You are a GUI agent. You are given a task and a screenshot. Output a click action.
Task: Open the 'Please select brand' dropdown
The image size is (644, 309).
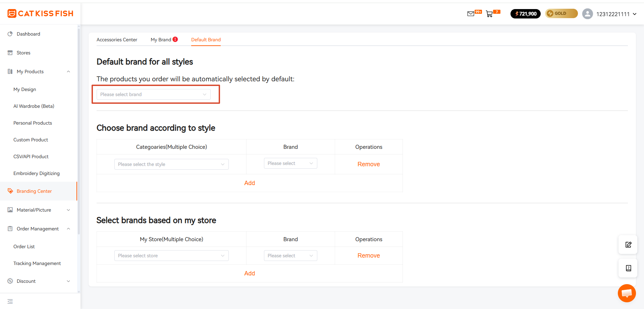coord(154,94)
